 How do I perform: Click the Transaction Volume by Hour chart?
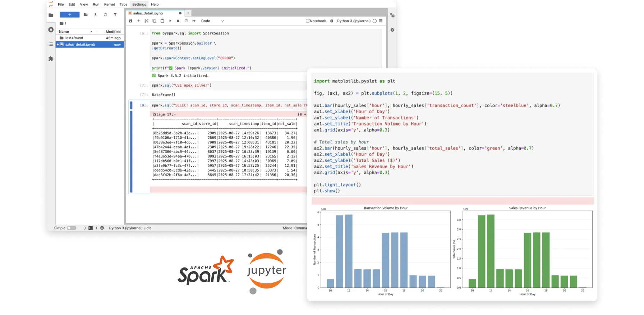tap(382, 251)
